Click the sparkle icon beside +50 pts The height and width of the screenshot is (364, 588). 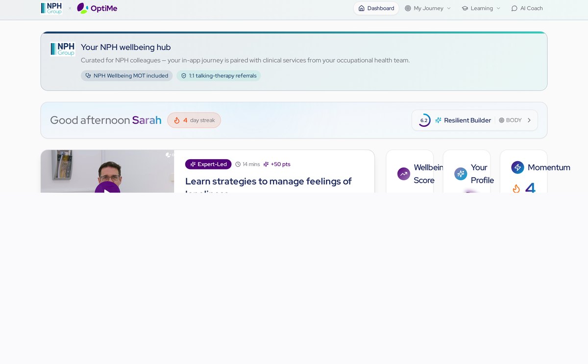266,164
